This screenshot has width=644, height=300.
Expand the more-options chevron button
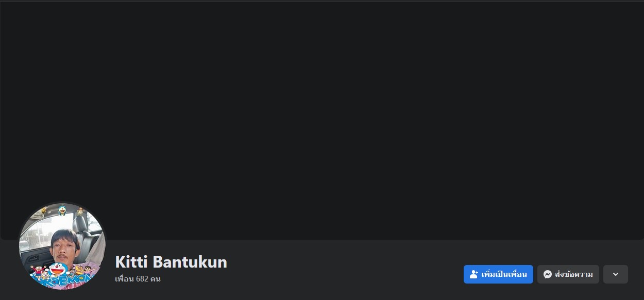[616, 274]
